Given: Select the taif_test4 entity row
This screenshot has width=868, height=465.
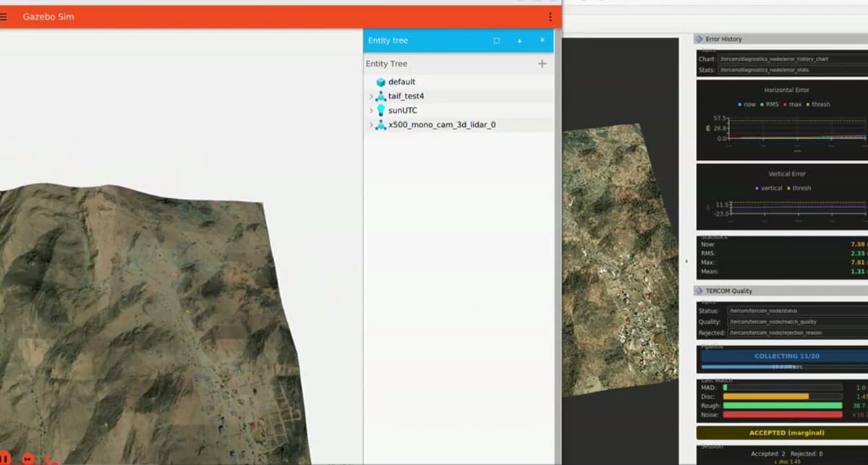Looking at the screenshot, I should click(459, 96).
